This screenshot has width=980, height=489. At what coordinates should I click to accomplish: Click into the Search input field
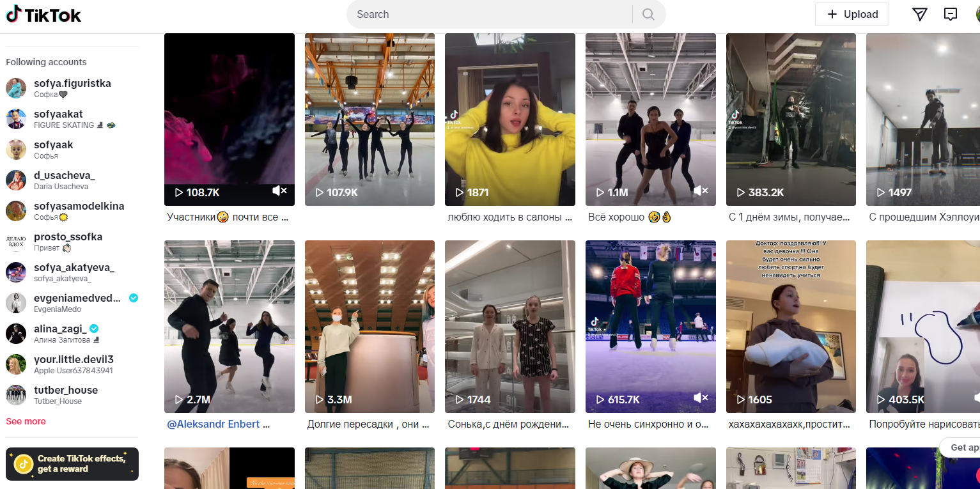(489, 15)
